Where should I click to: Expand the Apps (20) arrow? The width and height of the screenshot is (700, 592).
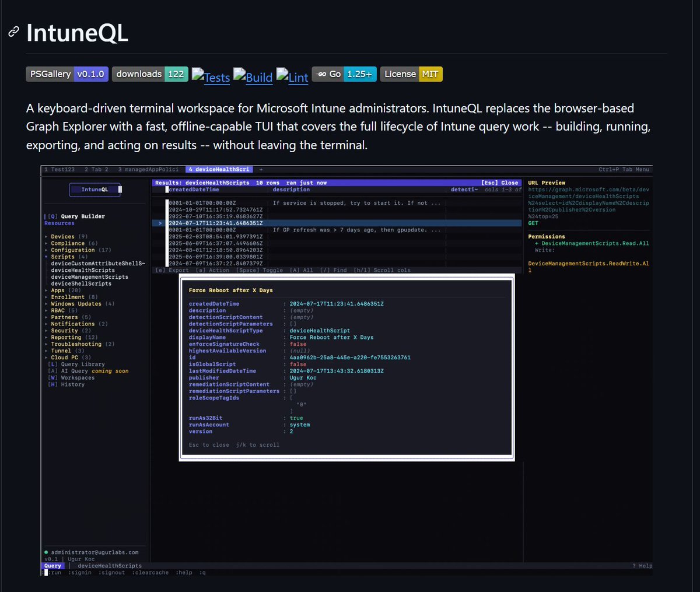point(47,290)
